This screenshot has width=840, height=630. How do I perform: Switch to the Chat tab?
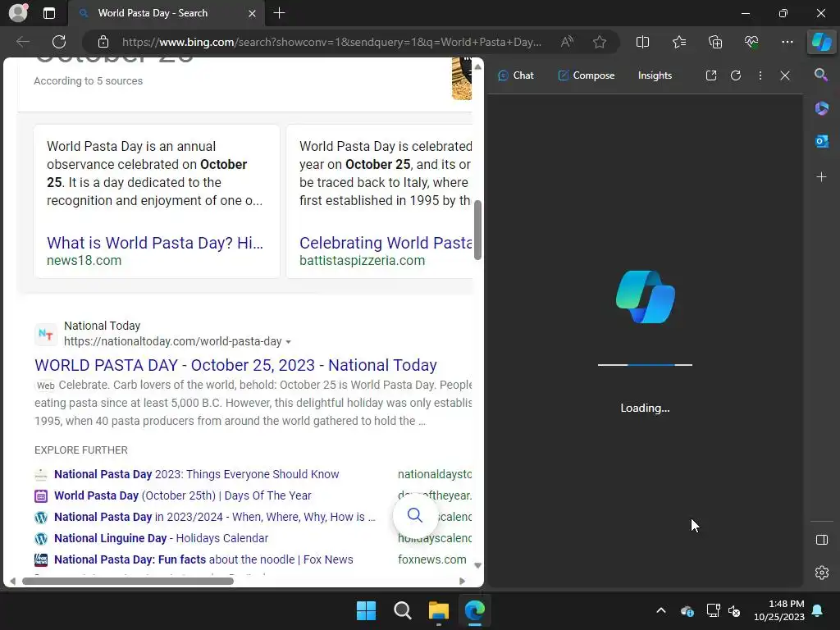click(x=516, y=75)
